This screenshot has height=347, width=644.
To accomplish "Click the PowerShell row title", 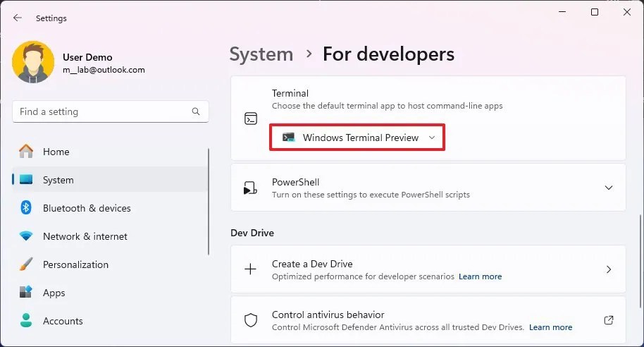I will point(295,182).
